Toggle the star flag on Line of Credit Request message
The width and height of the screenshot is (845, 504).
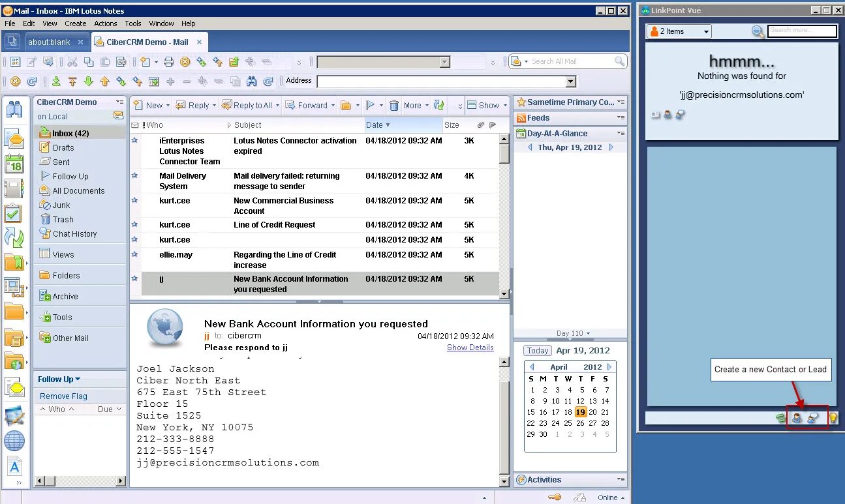tap(134, 224)
